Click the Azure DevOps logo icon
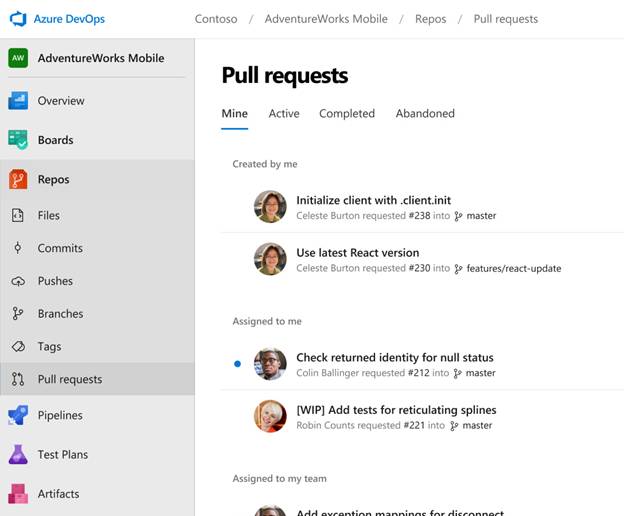Image resolution: width=624 pixels, height=516 pixels. (x=18, y=19)
